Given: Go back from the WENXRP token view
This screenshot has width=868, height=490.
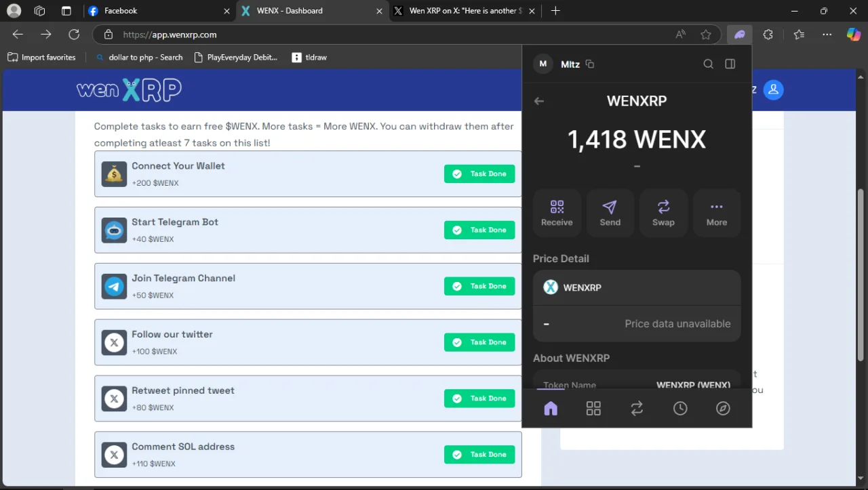Looking at the screenshot, I should [539, 101].
